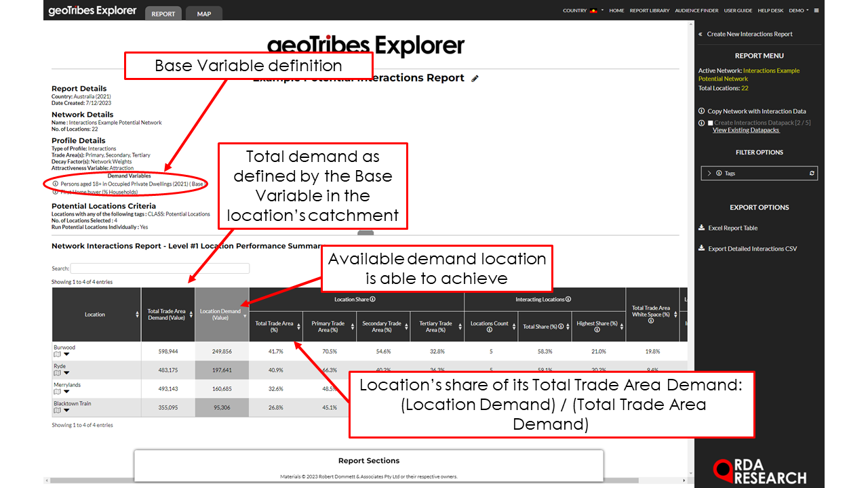Switch to the MAP tab
Screen dimensions: 868x488
tap(203, 14)
